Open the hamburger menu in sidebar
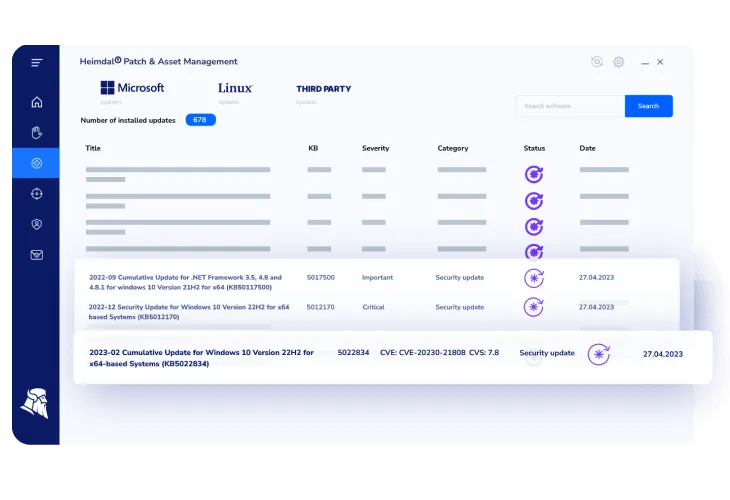 pos(37,62)
